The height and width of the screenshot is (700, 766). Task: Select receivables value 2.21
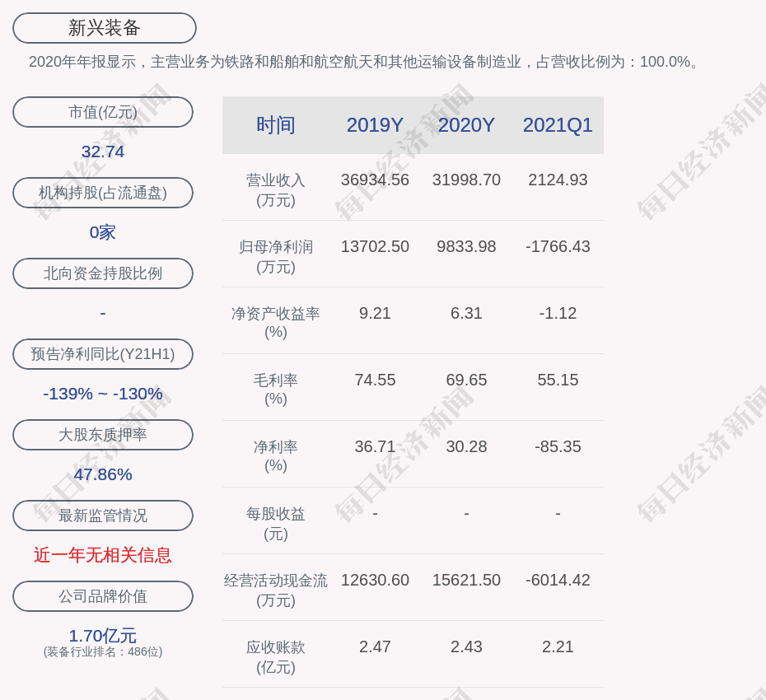[x=558, y=646]
